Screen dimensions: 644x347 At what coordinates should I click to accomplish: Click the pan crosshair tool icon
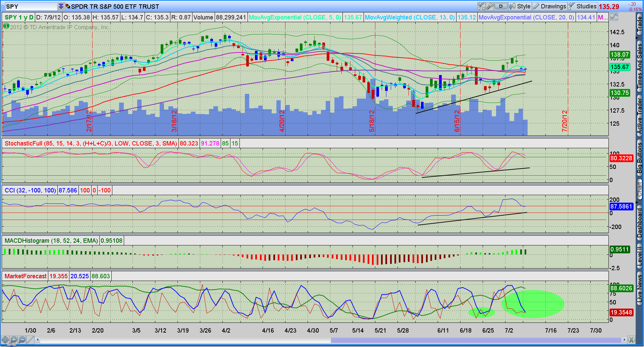click(5, 340)
